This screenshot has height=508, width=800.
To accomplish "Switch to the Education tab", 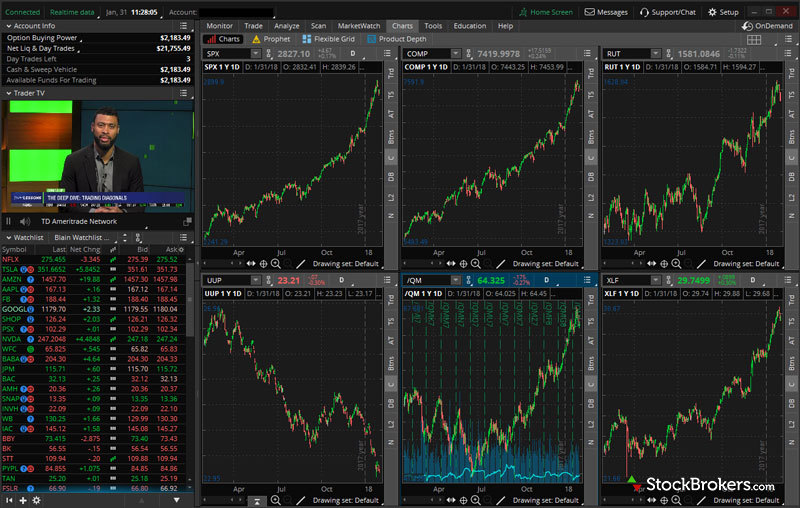I will pyautogui.click(x=469, y=26).
